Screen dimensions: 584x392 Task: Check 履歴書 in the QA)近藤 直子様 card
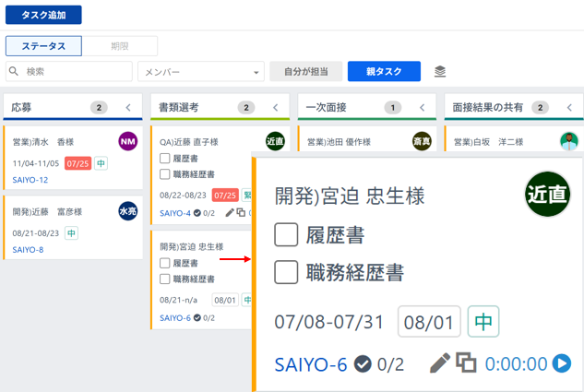[x=165, y=159]
